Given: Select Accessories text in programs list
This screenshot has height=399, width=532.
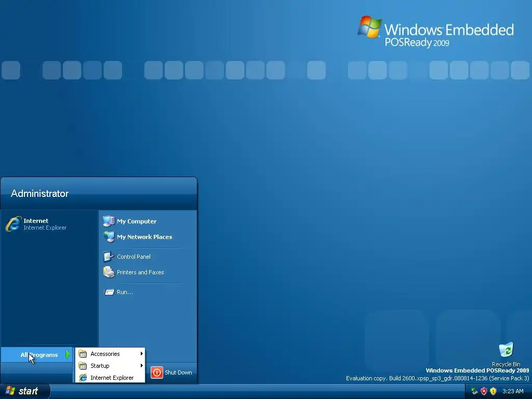Looking at the screenshot, I should click(x=105, y=354).
